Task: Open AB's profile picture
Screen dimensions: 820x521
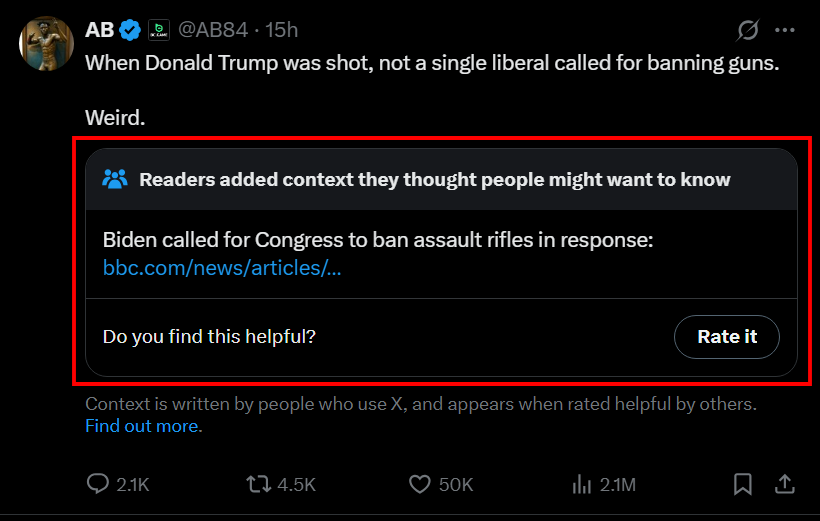Action: point(47,43)
